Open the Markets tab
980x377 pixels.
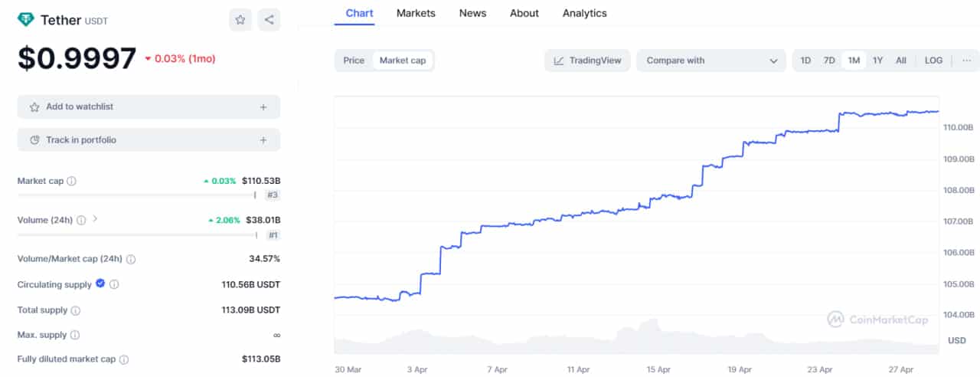coord(416,13)
